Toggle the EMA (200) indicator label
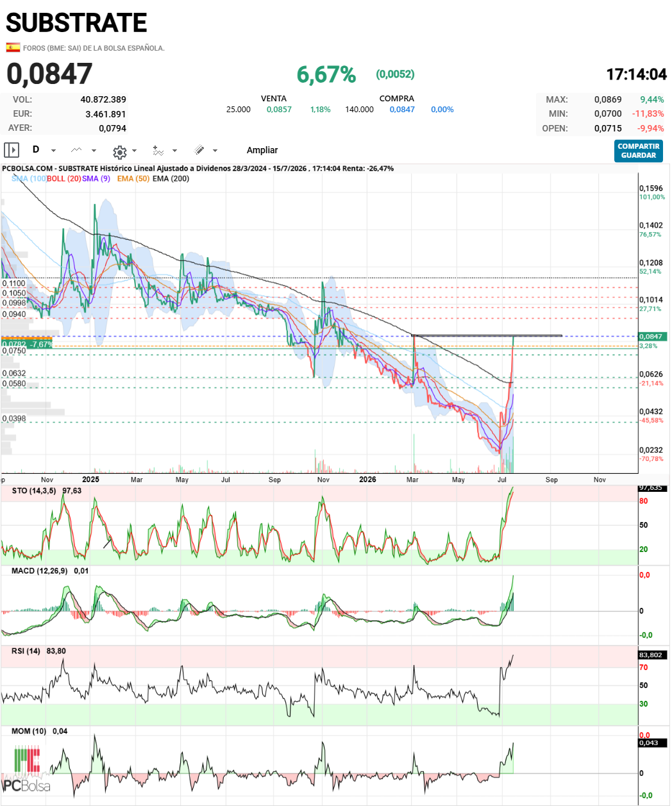Viewport: 672px width, 806px height. (171, 178)
